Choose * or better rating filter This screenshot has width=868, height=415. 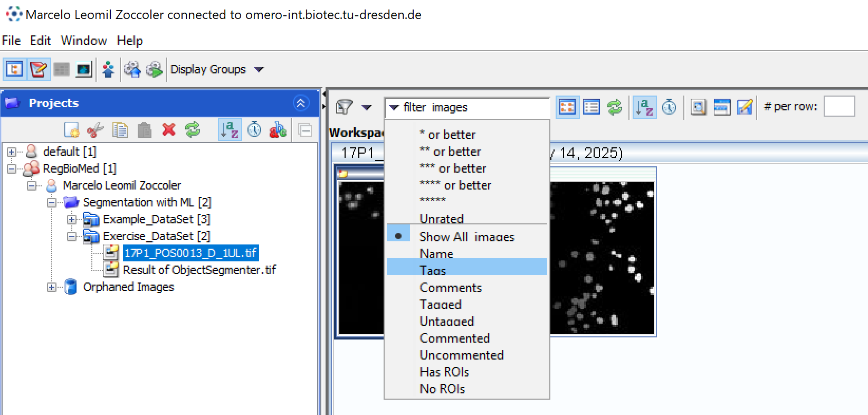467,135
